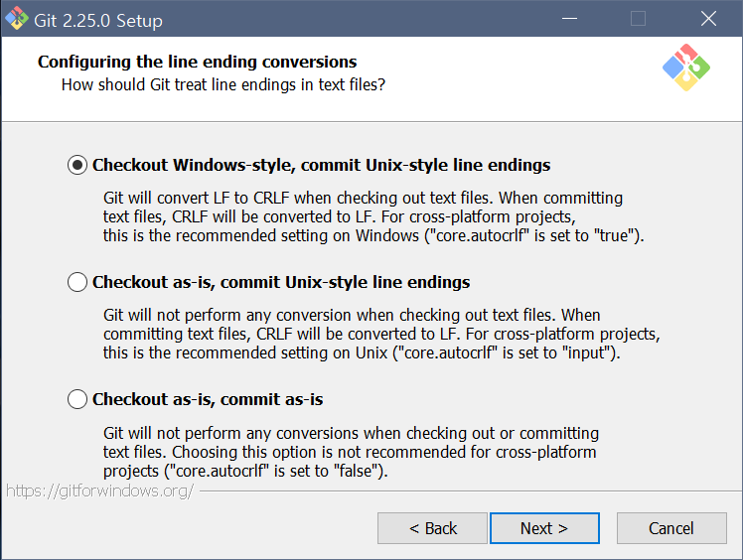Click the large Git logo in header
743x560 pixels.
pyautogui.click(x=686, y=68)
